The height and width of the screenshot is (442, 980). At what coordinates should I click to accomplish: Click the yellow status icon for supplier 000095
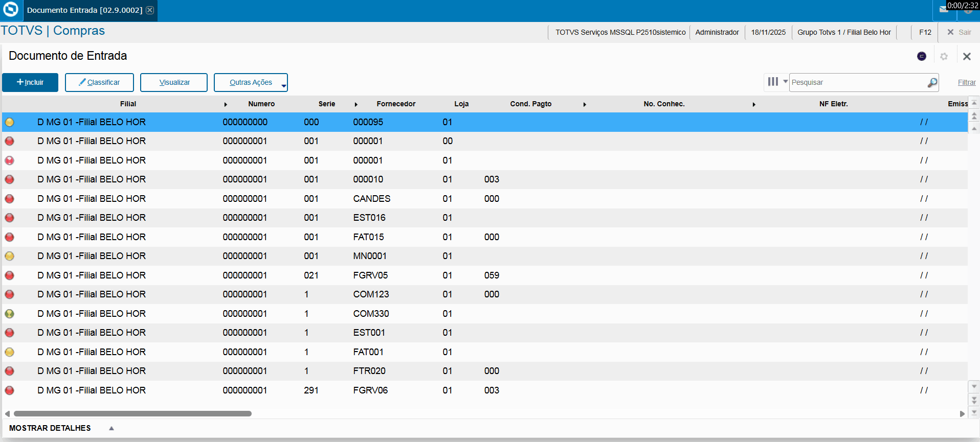click(10, 122)
